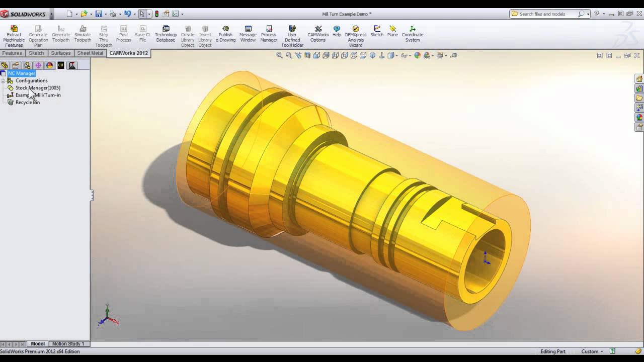Image resolution: width=644 pixels, height=362 pixels.
Task: Open CAMWorks Options
Action: (318, 34)
